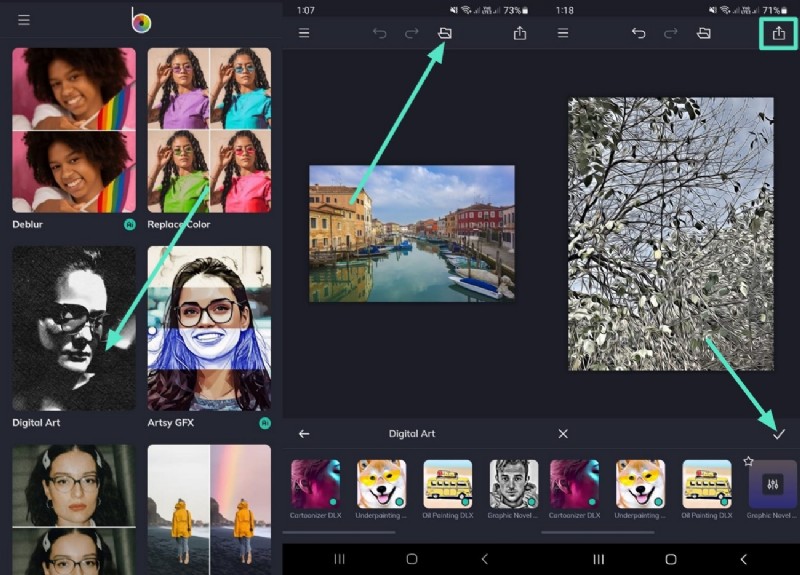Viewport: 800px width, 575px height.
Task: Open the woman with glasses thumbnail at bottom
Action: click(x=74, y=509)
